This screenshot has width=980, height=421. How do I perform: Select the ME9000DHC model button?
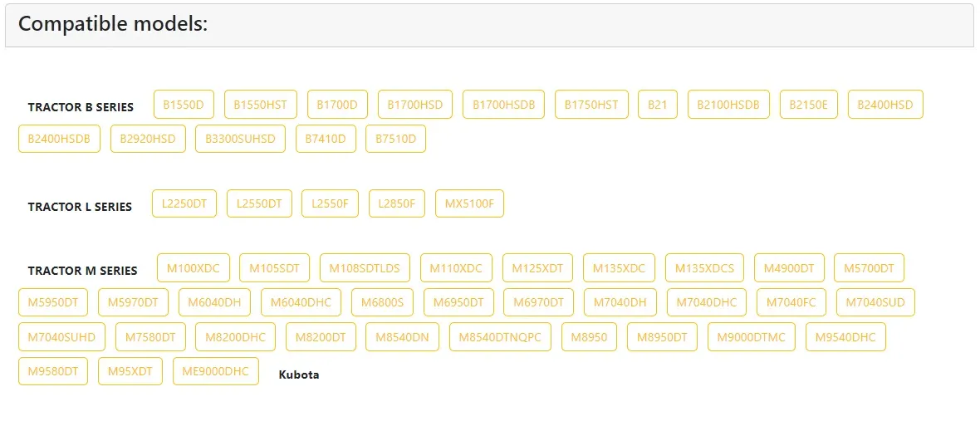[x=216, y=371]
